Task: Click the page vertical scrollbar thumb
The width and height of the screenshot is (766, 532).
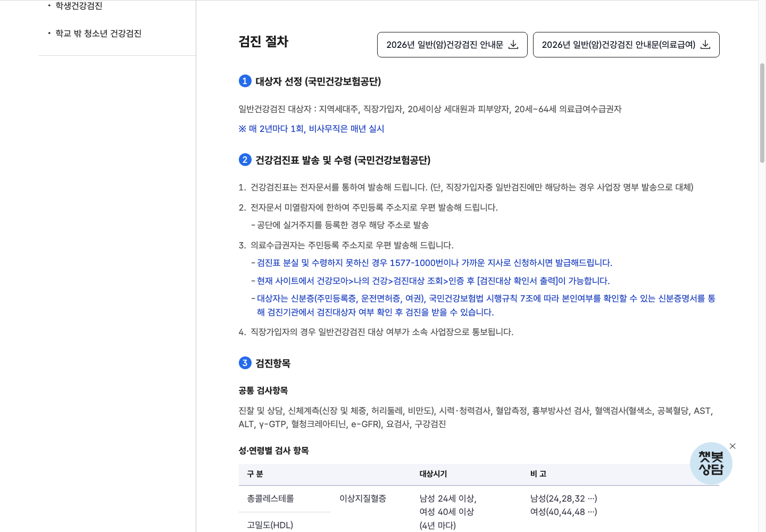Action: [762, 113]
